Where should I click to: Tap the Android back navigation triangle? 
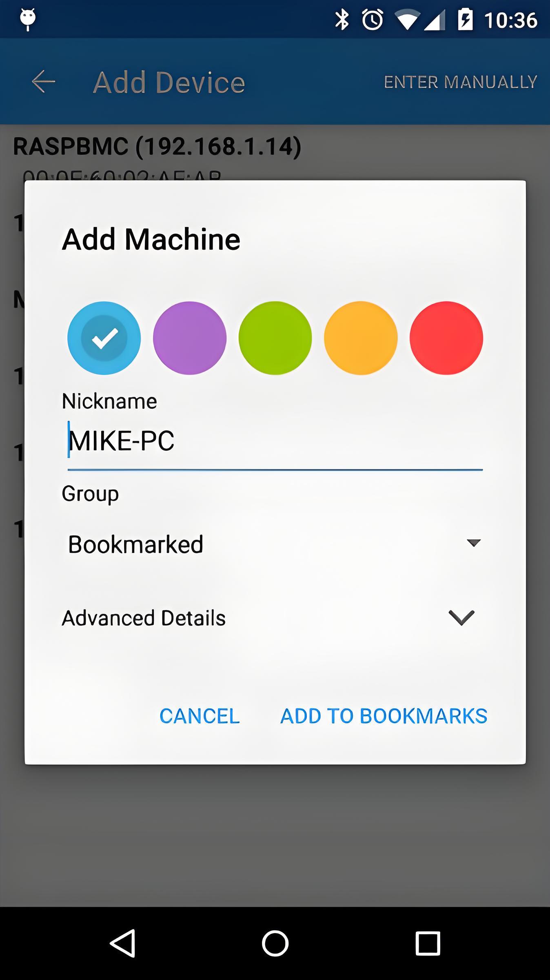(x=122, y=943)
